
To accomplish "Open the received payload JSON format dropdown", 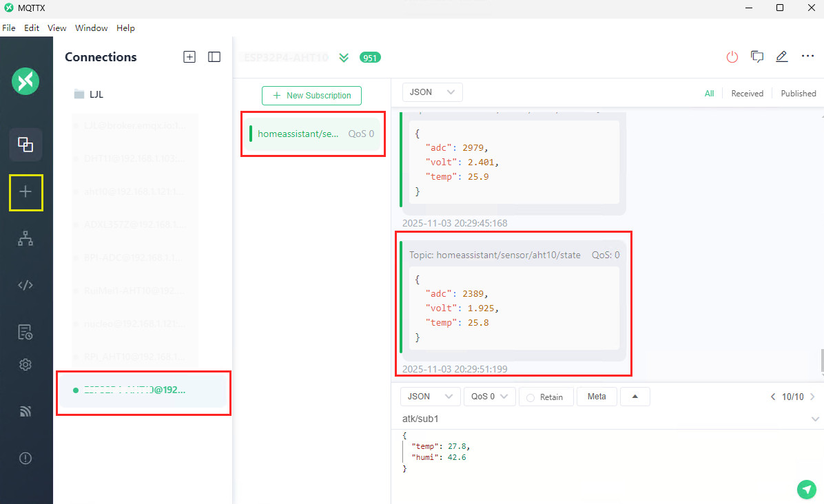I will click(x=433, y=92).
